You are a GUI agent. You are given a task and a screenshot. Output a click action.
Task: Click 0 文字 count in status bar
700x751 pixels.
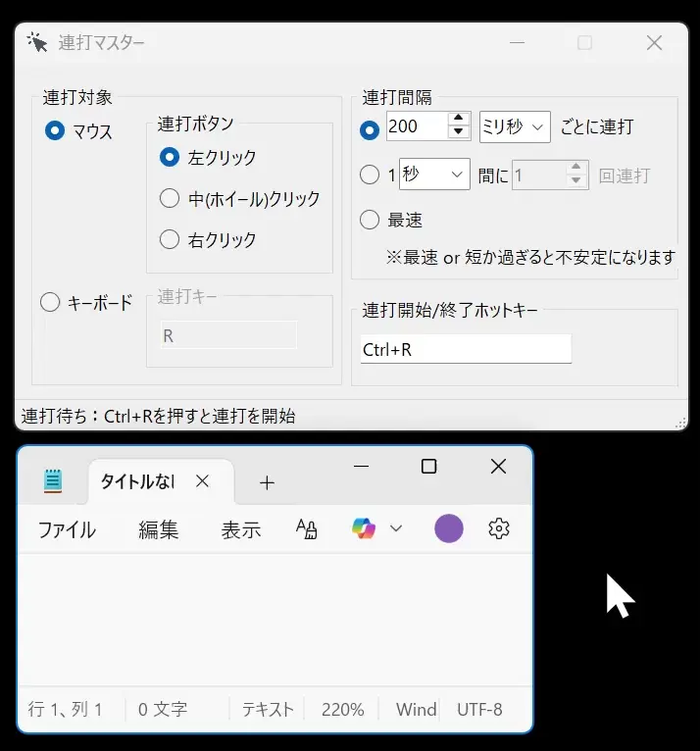[x=163, y=709]
